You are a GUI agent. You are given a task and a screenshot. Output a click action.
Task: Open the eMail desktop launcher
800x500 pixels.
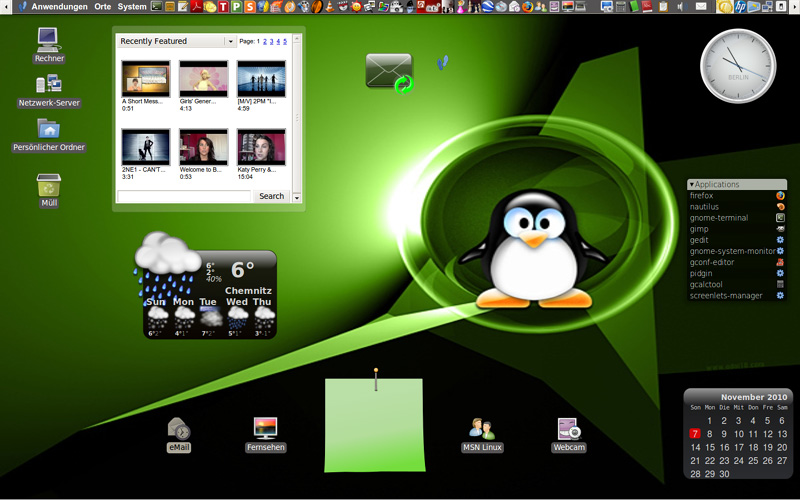[x=179, y=435]
